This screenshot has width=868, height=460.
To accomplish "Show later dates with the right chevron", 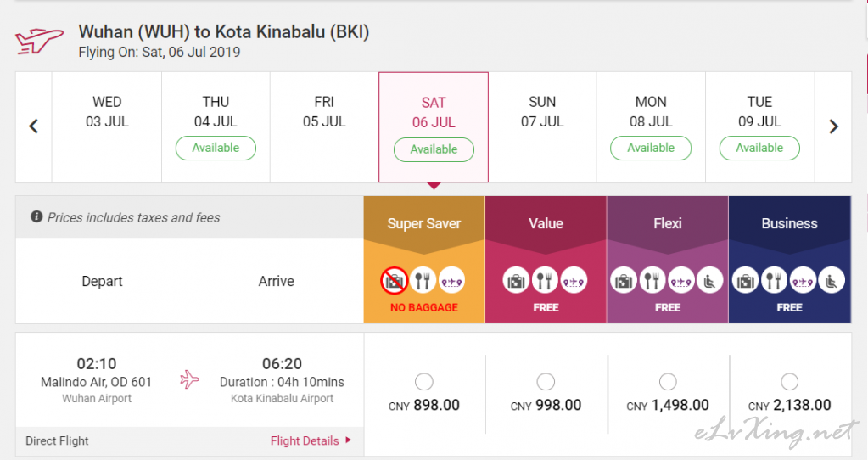I will pyautogui.click(x=833, y=126).
